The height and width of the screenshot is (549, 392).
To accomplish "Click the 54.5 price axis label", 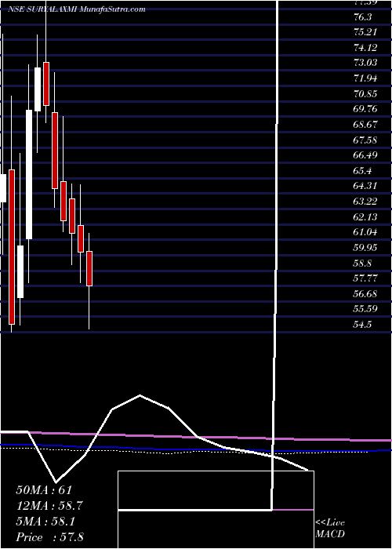I will 362,325.
